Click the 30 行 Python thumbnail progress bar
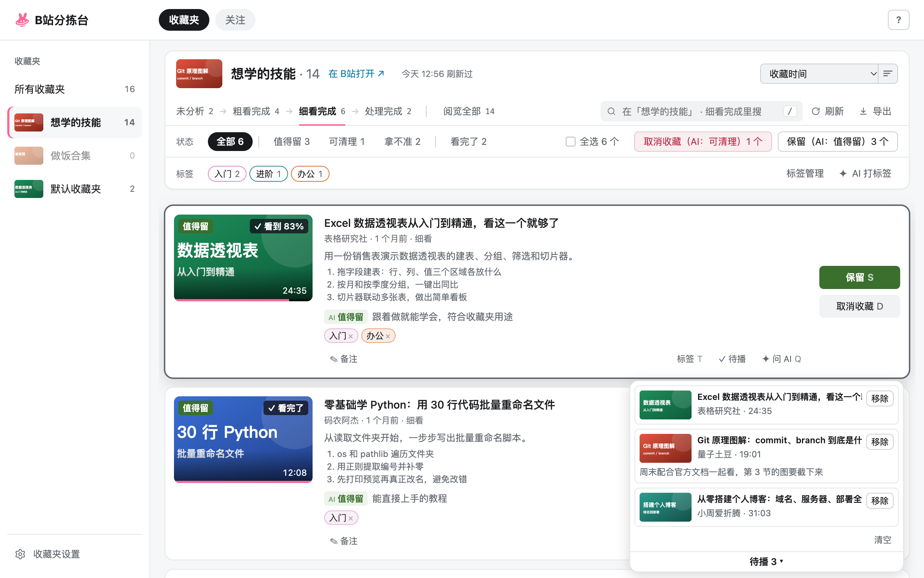The height and width of the screenshot is (578, 924). 243,482
